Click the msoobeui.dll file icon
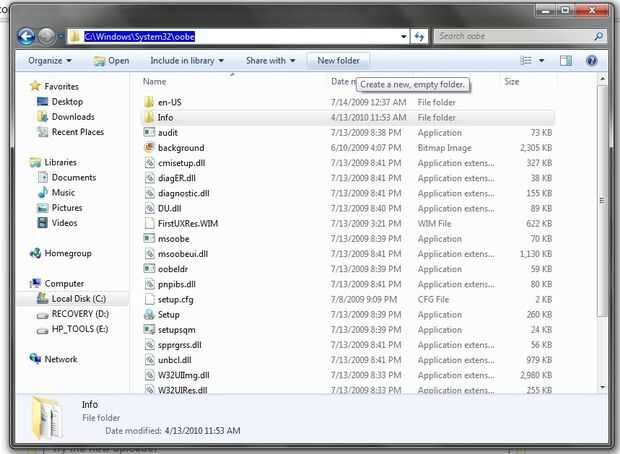This screenshot has width=620, height=454. point(149,253)
